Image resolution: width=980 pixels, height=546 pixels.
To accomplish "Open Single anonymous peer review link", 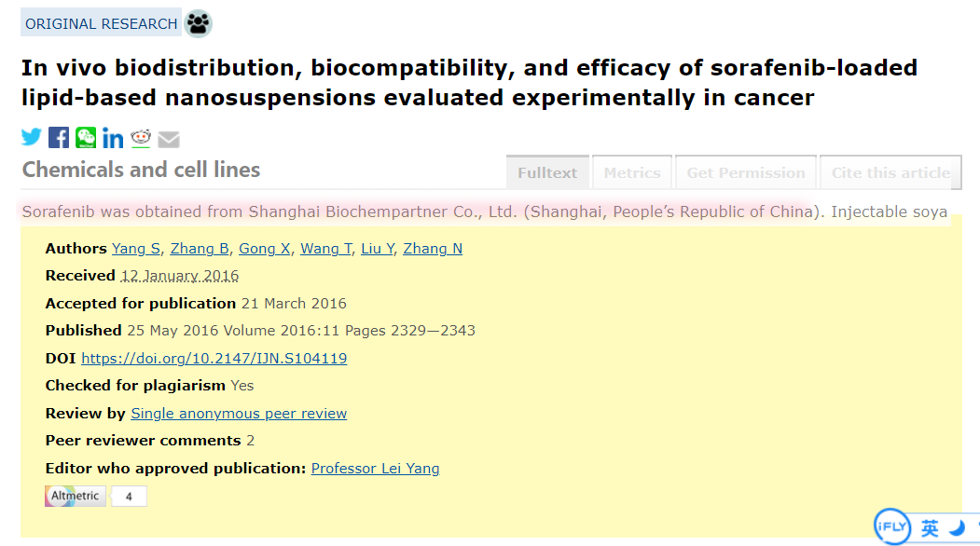I will coord(239,414).
